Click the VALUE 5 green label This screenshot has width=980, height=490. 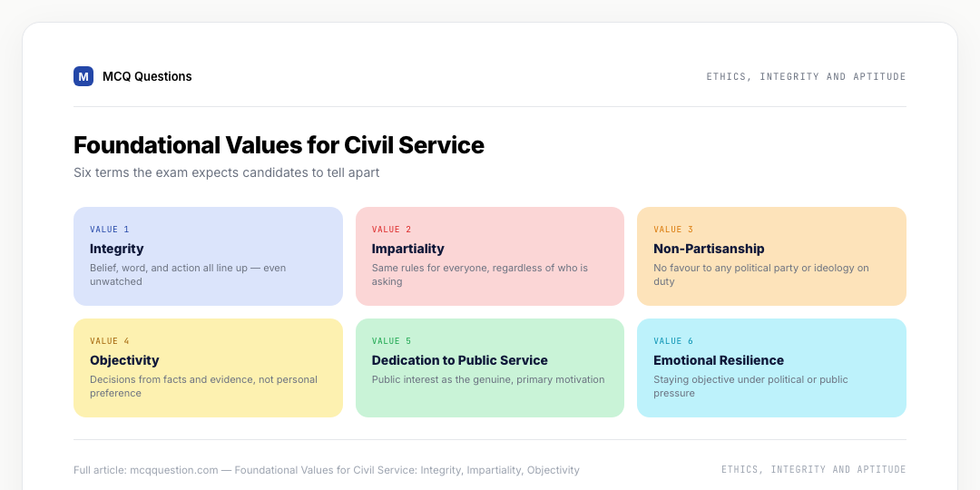391,341
